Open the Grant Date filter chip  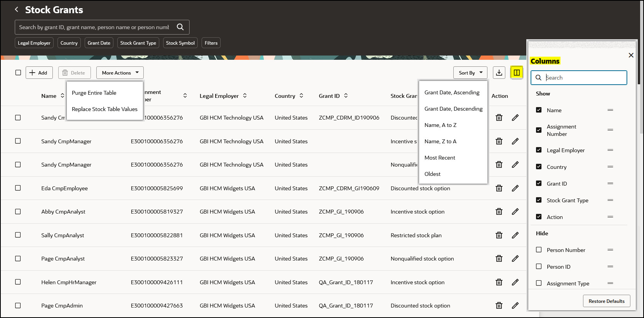[99, 43]
